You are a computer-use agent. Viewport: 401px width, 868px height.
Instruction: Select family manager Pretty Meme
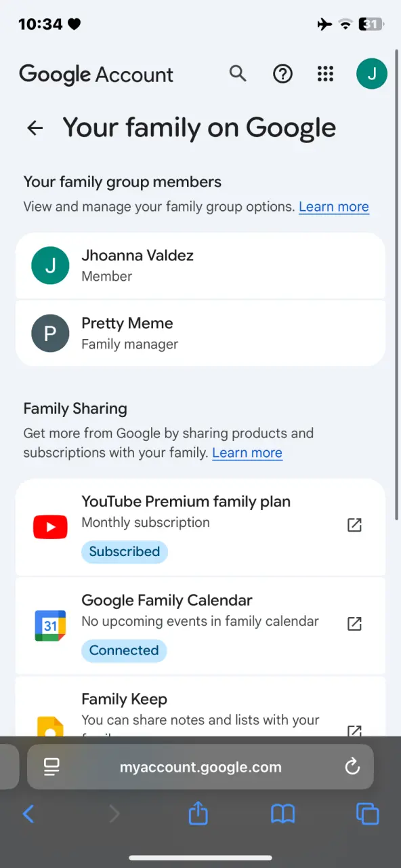pyautogui.click(x=200, y=334)
